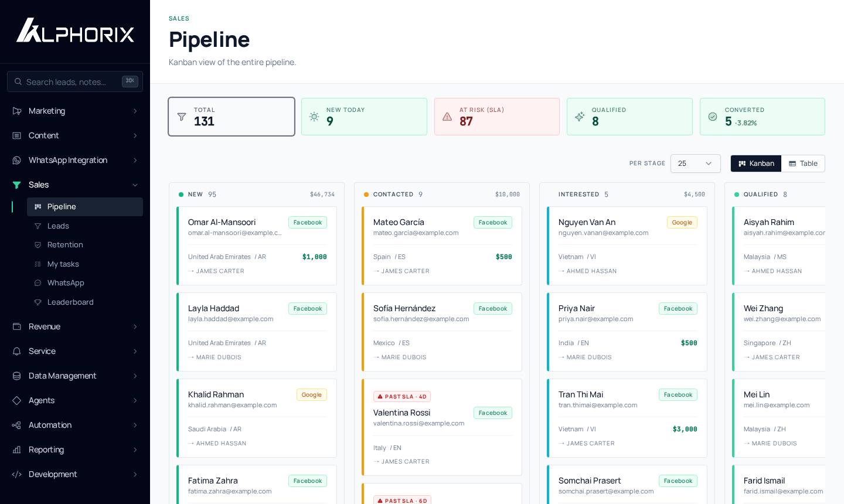
Task: Click the Google source tag on Khalid Rahman
Action: pyautogui.click(x=312, y=395)
